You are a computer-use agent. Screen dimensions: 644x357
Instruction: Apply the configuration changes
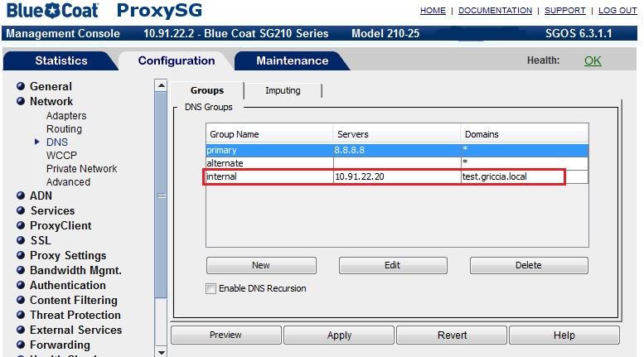point(339,335)
